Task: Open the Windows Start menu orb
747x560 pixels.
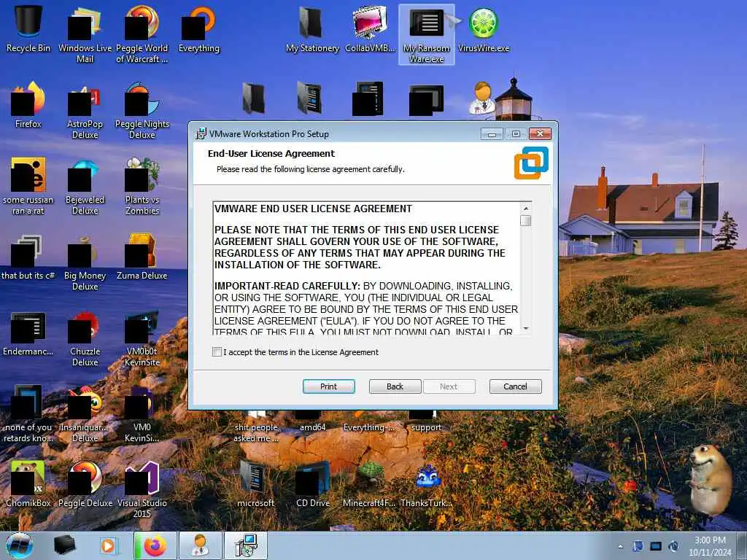Action: coord(20,545)
